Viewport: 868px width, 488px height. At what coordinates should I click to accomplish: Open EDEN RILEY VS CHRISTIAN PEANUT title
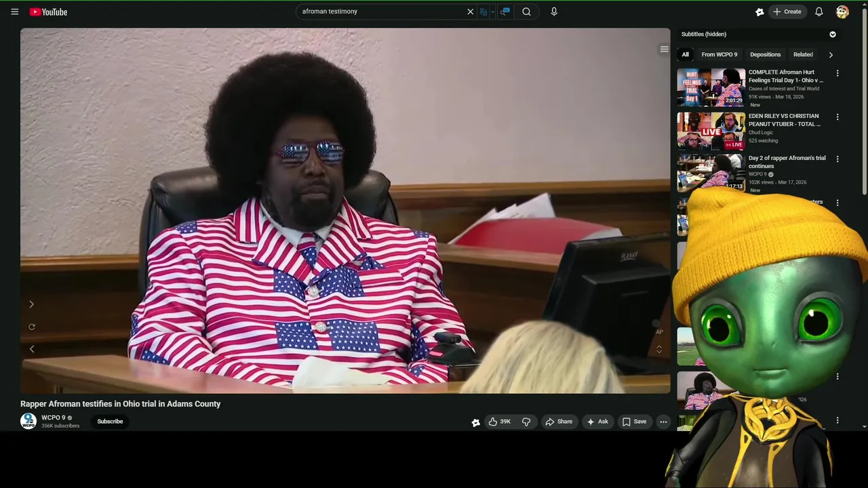[x=785, y=120]
